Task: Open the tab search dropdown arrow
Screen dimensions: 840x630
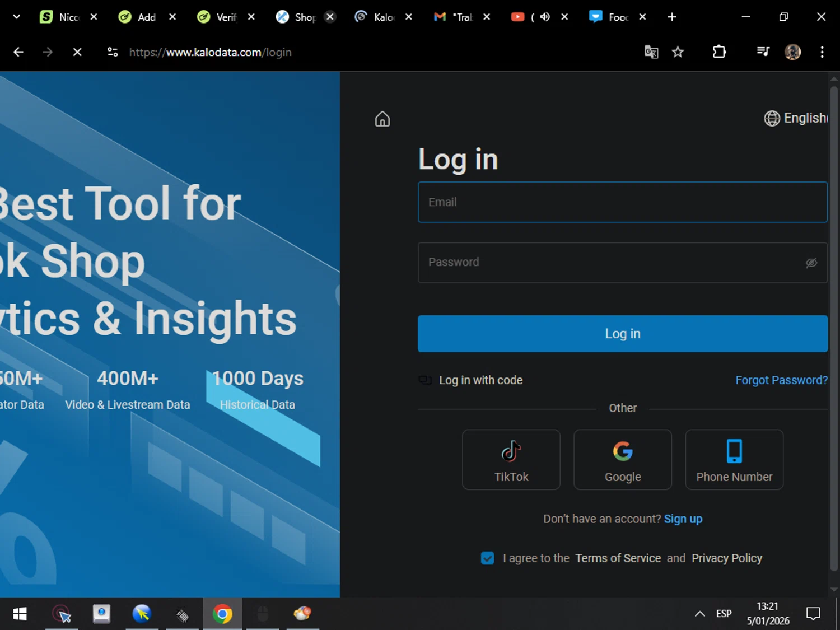Action: tap(16, 17)
